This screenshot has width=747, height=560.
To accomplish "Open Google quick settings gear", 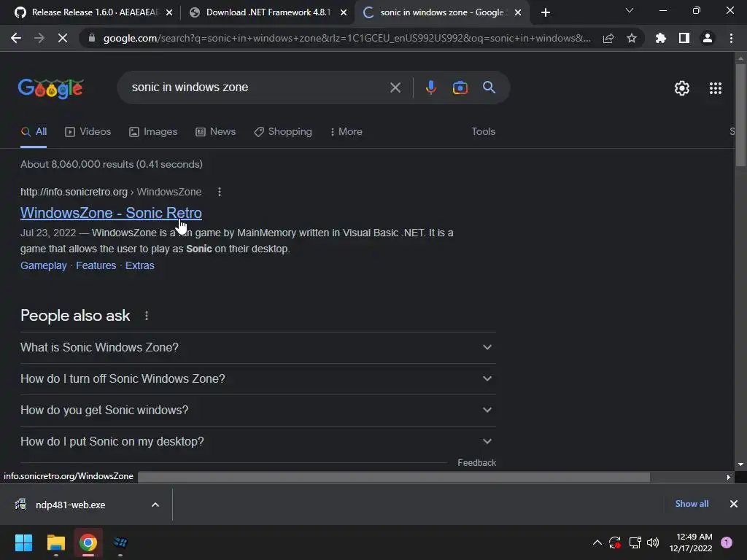I will [x=682, y=88].
